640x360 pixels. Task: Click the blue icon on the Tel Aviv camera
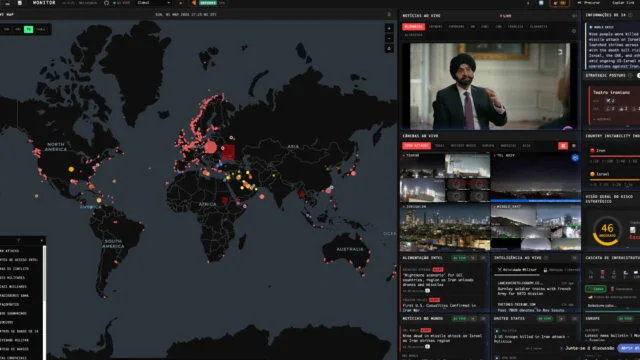575,158
